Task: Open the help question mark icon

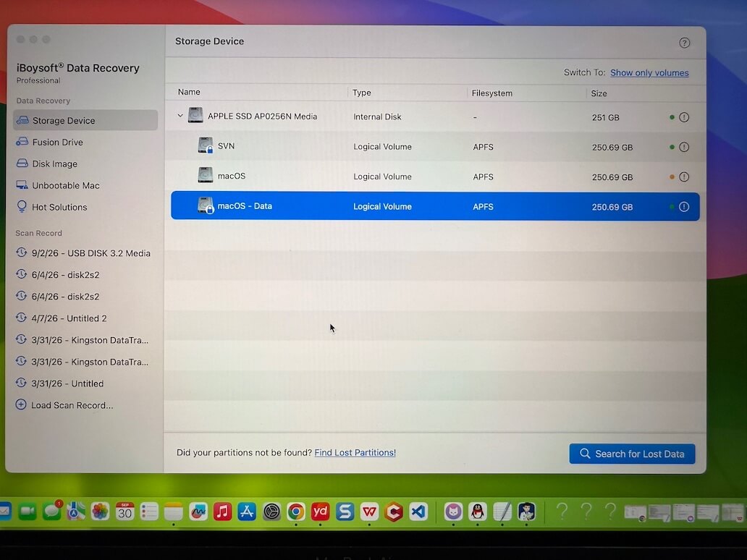Action: (x=684, y=43)
